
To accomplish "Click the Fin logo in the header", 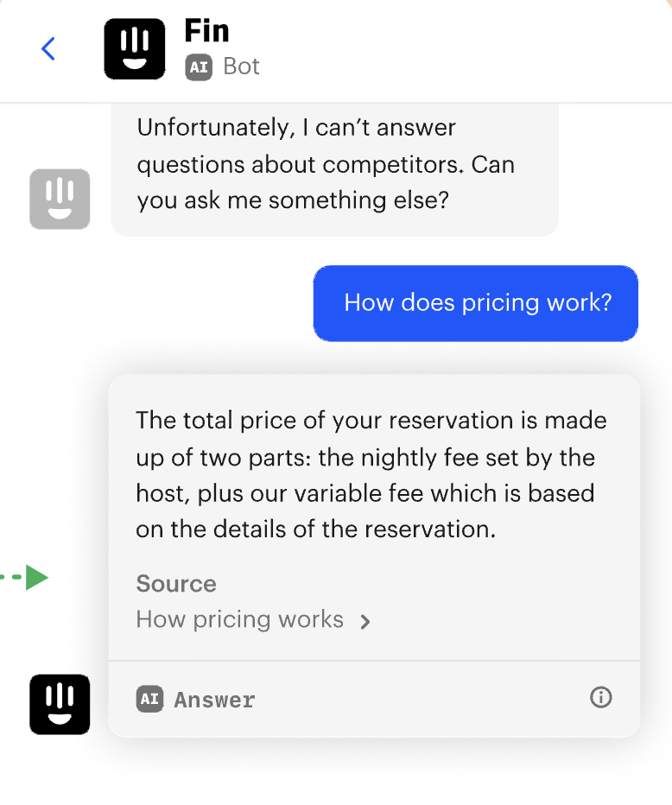I will pos(134,49).
